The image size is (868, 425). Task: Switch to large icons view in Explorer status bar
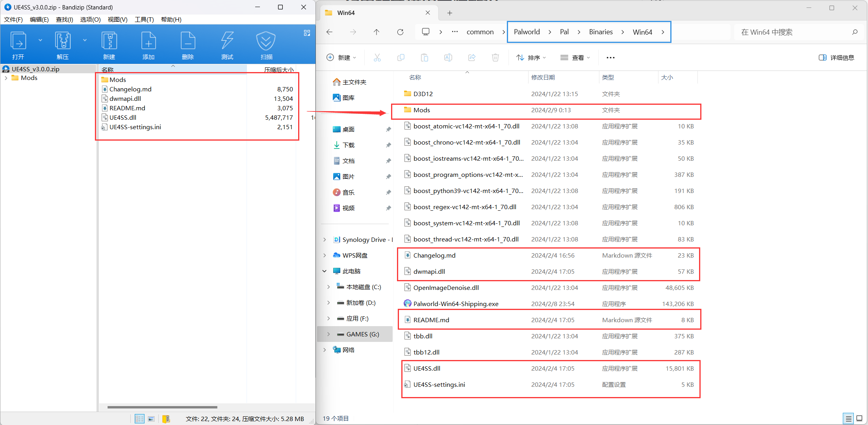859,418
